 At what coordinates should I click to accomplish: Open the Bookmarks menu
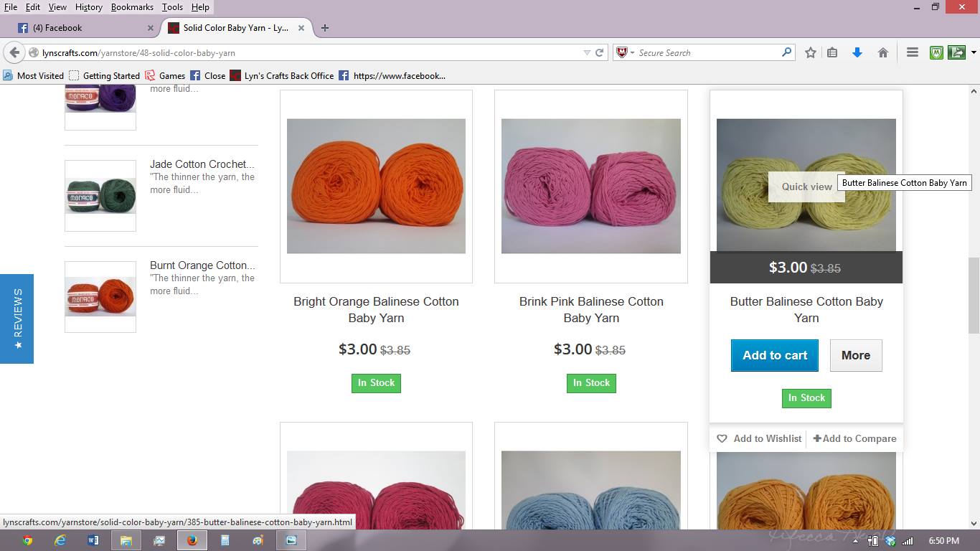pos(132,6)
